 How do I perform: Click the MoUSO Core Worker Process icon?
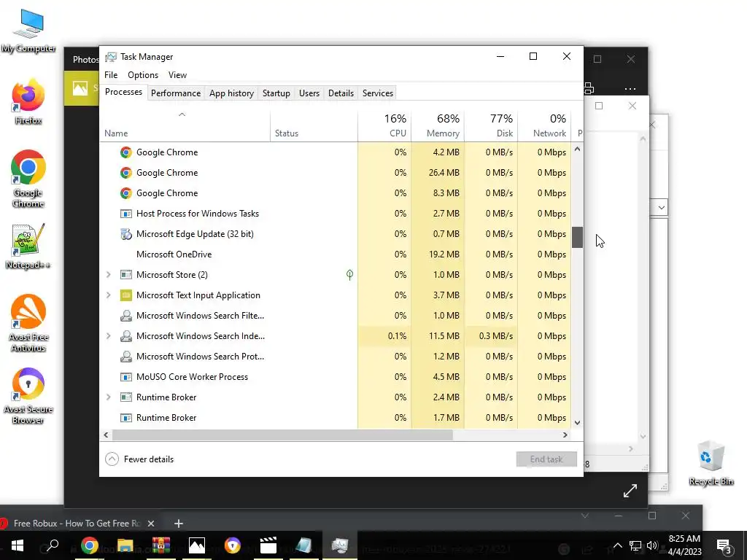[125, 377]
